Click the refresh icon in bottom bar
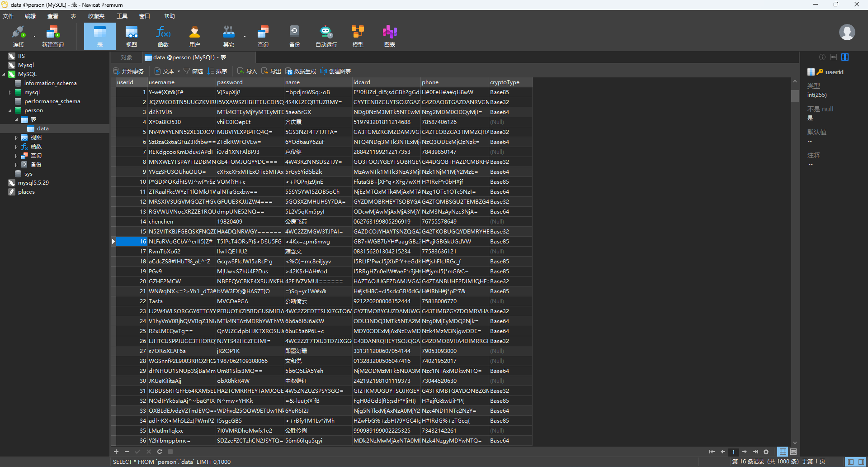The image size is (868, 467). coord(160,452)
